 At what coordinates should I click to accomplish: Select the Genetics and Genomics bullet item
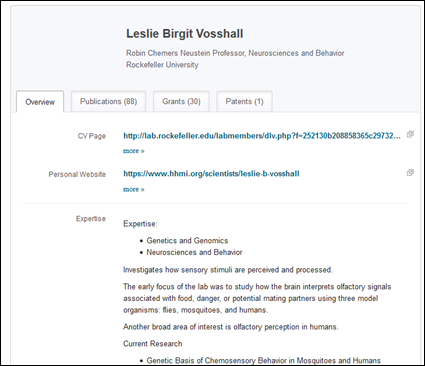click(x=187, y=241)
